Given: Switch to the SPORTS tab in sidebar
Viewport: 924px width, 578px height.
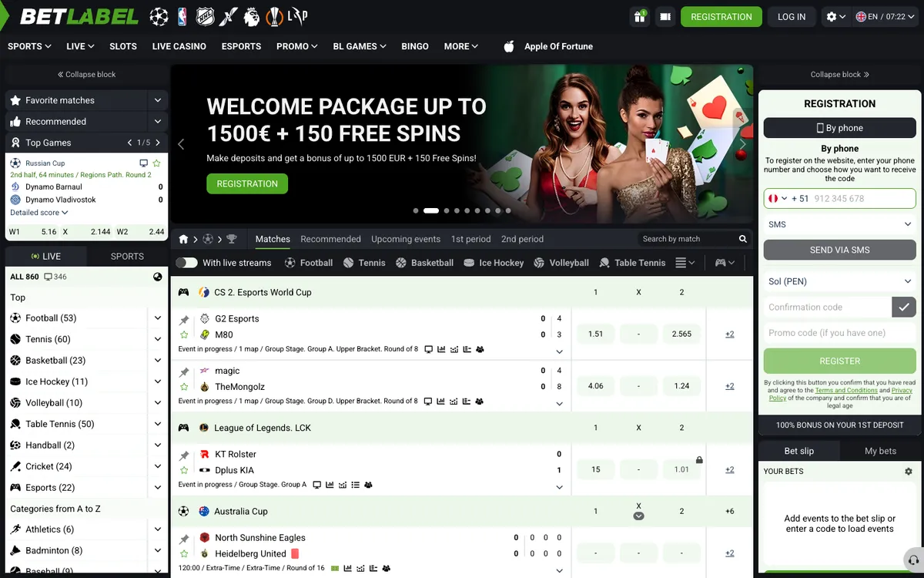Looking at the screenshot, I should tap(127, 256).
